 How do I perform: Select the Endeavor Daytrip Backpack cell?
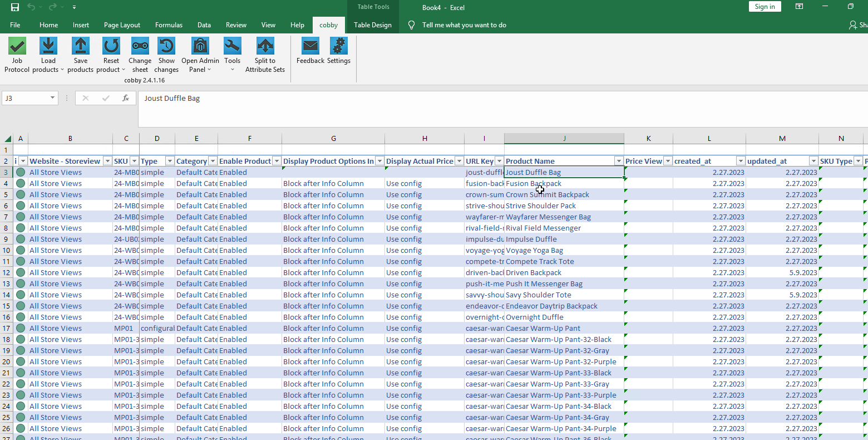564,306
